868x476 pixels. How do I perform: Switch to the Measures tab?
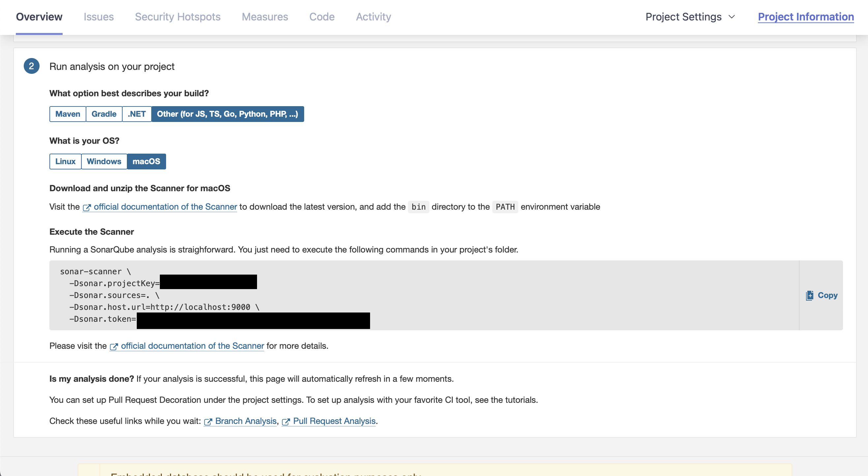click(265, 16)
